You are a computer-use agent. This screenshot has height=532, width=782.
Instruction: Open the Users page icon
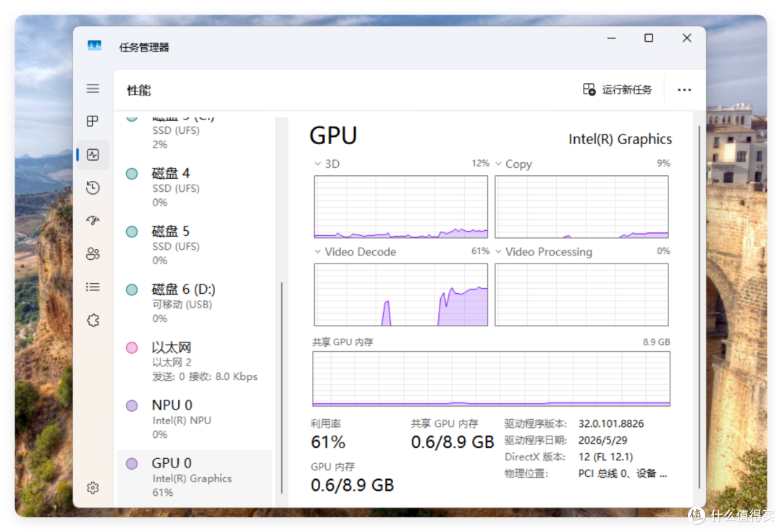point(93,254)
